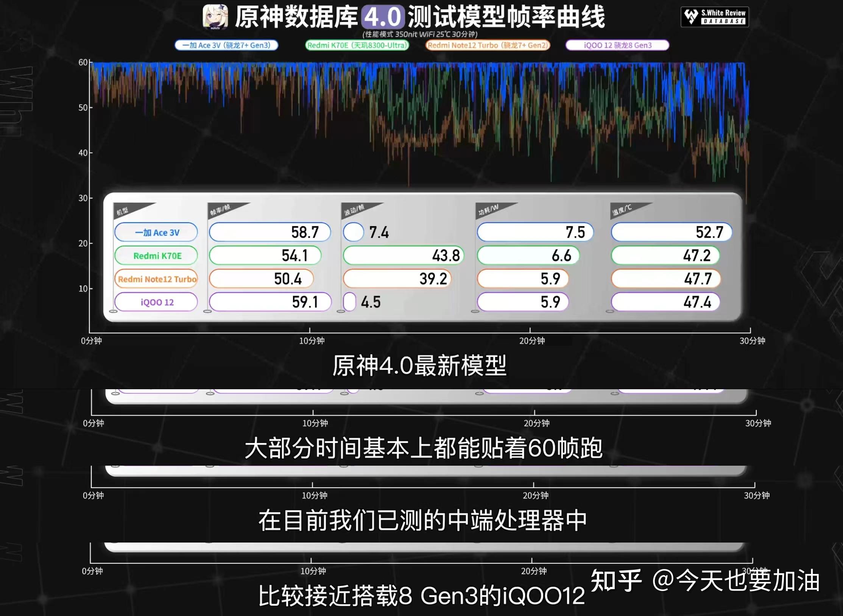Select the 帧率/帧 column header
Viewport: 843px width, 616px height.
tap(220, 210)
